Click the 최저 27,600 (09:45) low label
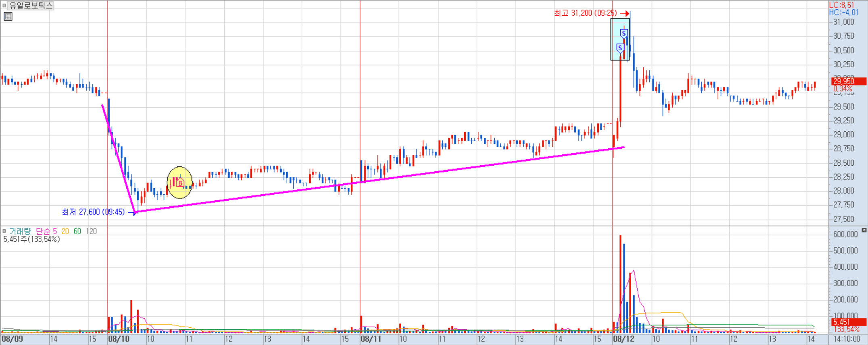 point(93,212)
